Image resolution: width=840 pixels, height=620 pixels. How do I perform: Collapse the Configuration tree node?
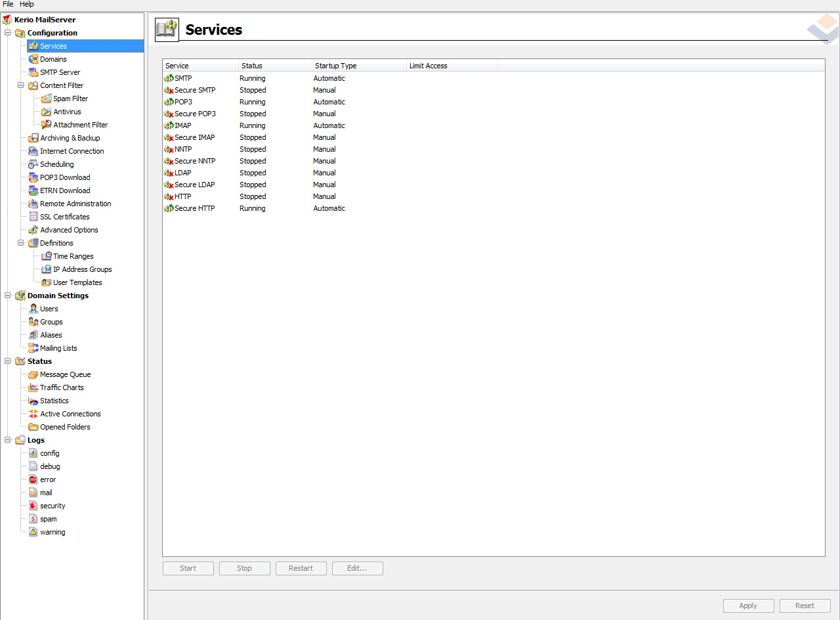pos(8,33)
